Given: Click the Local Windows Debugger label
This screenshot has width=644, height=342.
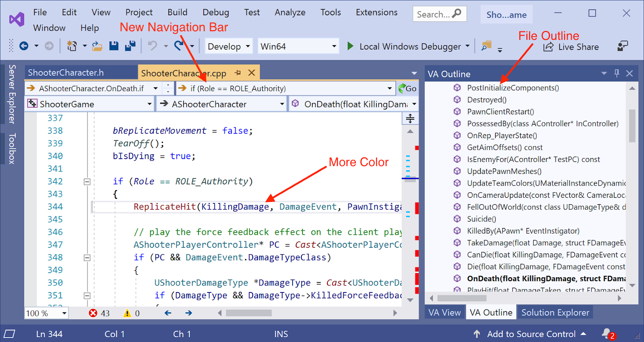Looking at the screenshot, I should click(410, 46).
